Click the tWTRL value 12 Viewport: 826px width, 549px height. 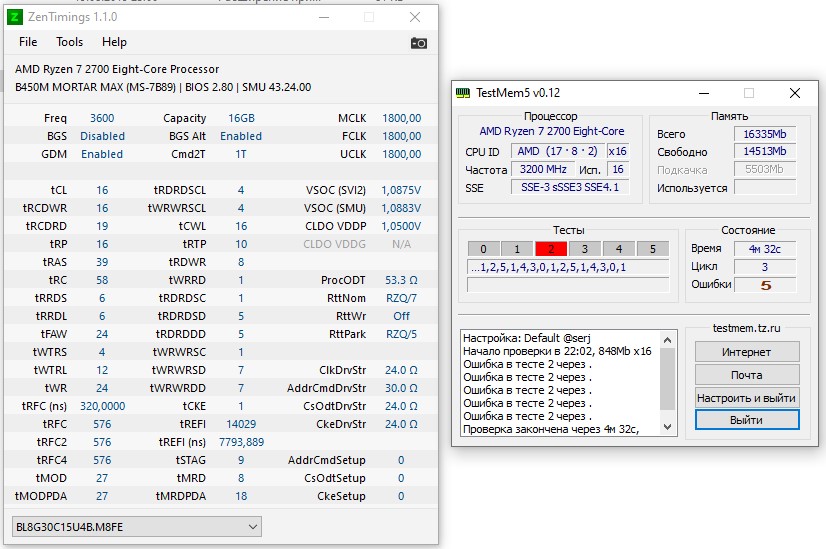point(102,370)
